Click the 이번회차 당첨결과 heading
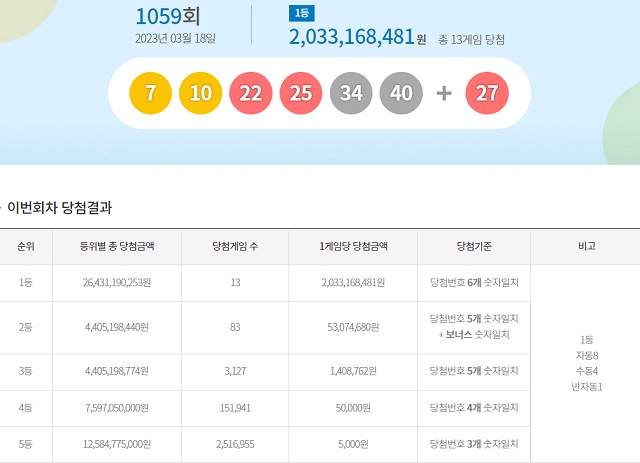Screen dimensions: 640x463 pyautogui.click(x=60, y=208)
